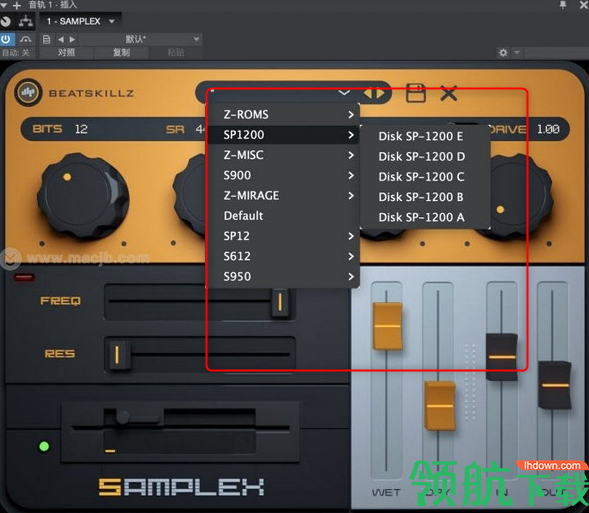Click the 复制 copy button
Viewport: 589px width, 513px height.
coord(121,53)
